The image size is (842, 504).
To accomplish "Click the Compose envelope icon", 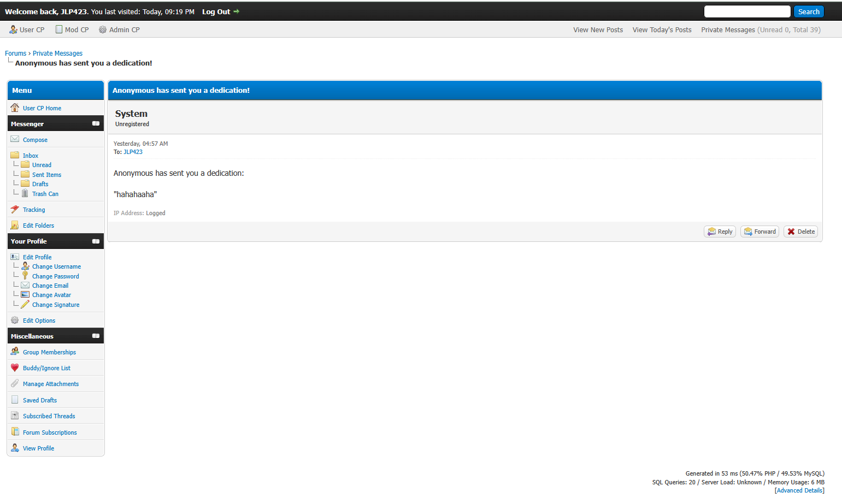I will (x=15, y=139).
